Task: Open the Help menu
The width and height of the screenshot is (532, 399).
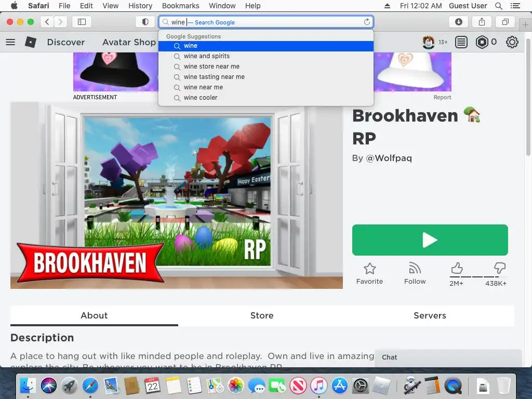Action: point(253,6)
